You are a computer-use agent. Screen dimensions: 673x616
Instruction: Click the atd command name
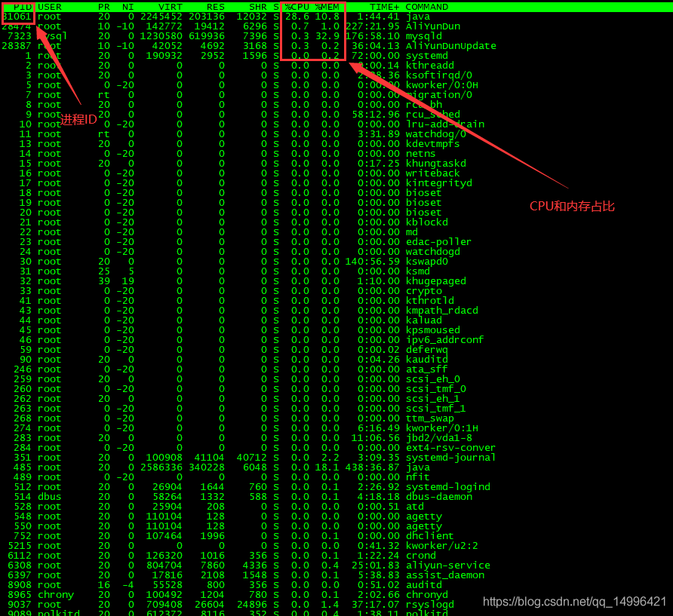point(415,507)
